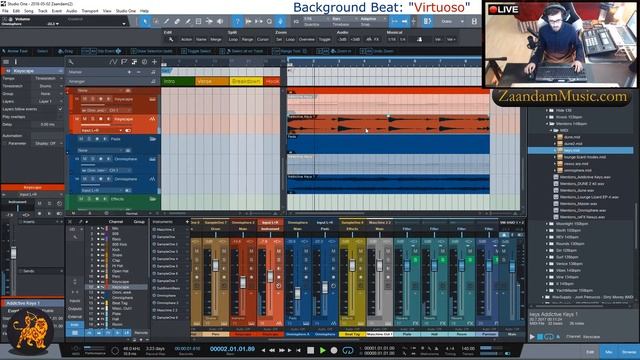The image size is (640, 360).
Task: Open the Tempo Timestretch dropdown in inspector
Action: click(48, 78)
